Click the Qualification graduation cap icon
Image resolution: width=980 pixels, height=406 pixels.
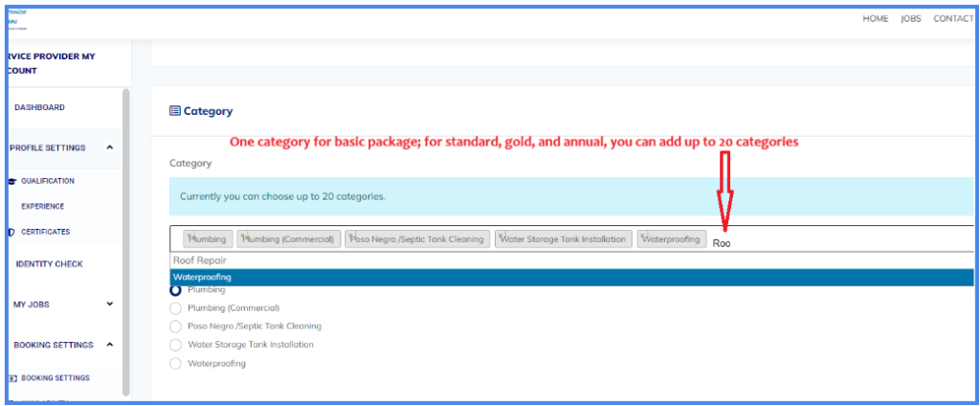(11, 181)
